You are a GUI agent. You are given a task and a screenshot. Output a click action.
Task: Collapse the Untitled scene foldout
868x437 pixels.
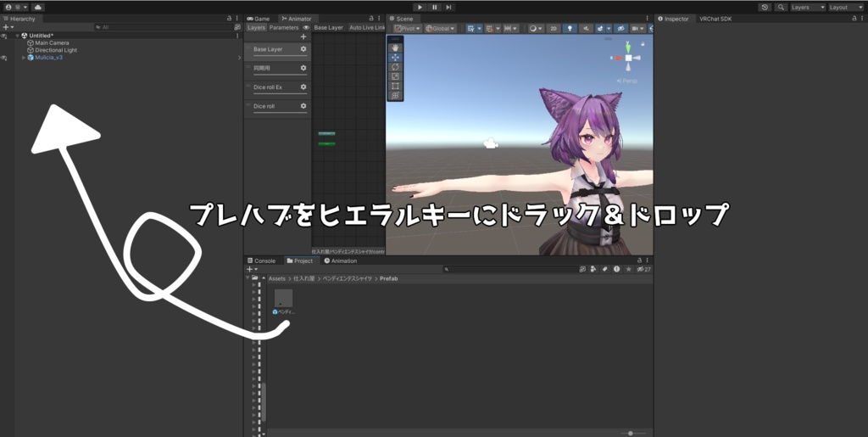point(17,36)
